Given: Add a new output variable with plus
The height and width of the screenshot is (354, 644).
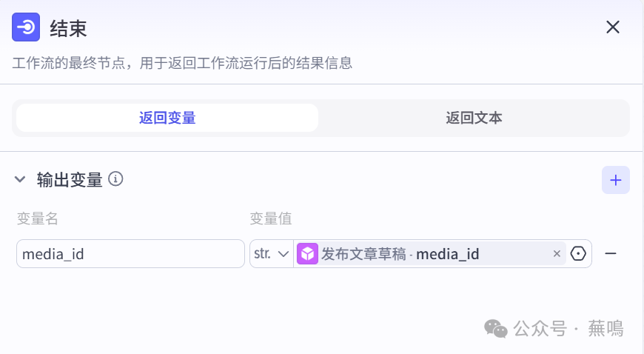Looking at the screenshot, I should pos(615,180).
